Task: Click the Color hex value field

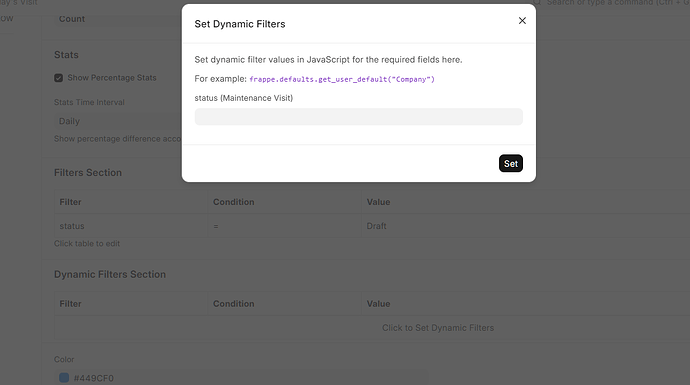Action: click(x=241, y=378)
